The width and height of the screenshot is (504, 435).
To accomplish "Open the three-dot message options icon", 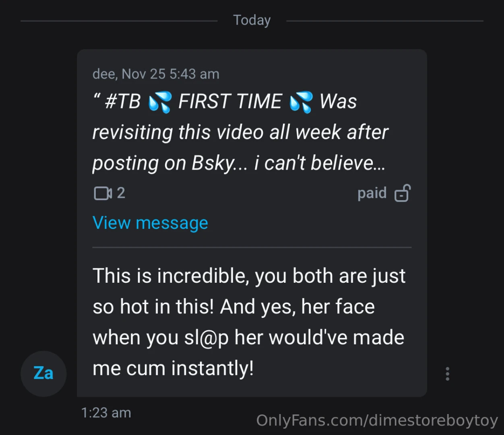I will (x=447, y=374).
